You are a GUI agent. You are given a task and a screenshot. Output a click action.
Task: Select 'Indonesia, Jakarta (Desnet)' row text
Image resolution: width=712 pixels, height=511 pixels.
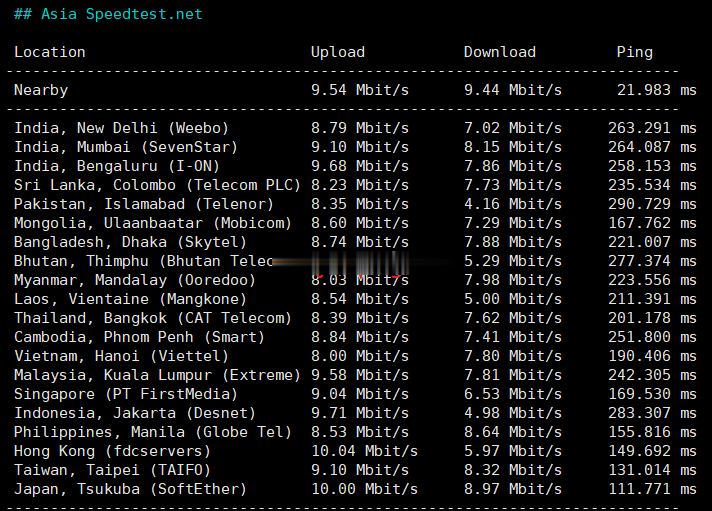pos(135,414)
